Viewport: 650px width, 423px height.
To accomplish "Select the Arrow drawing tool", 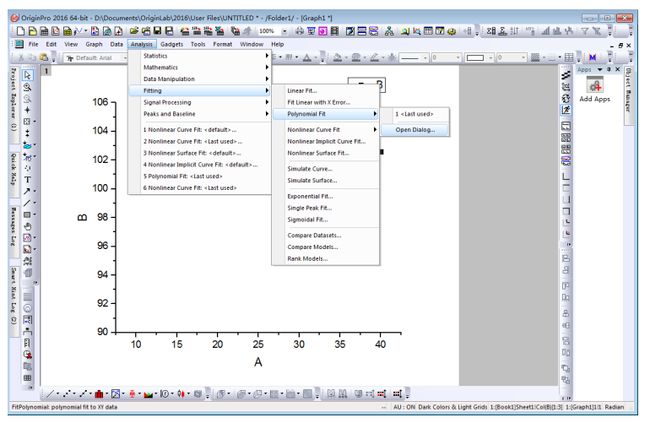I will (27, 191).
